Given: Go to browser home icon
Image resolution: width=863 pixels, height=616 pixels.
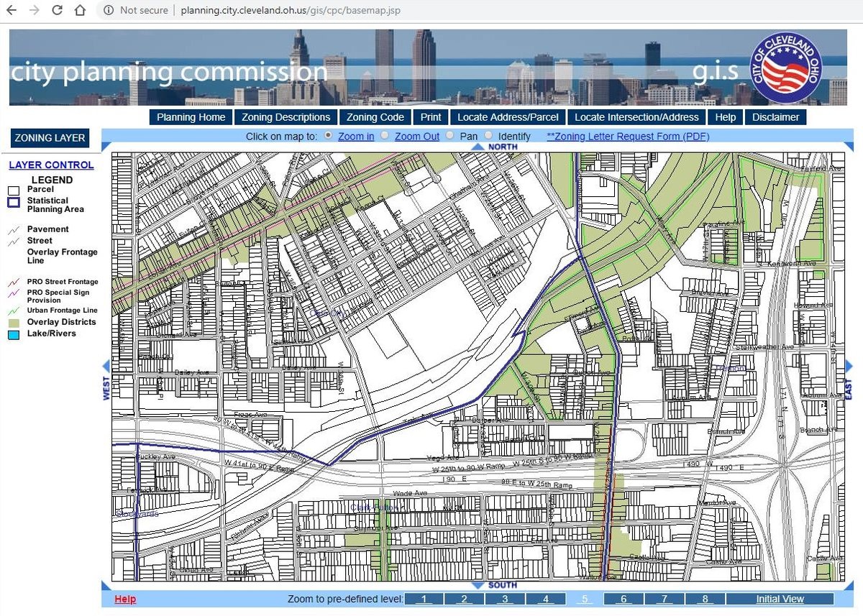Looking at the screenshot, I should (81, 11).
